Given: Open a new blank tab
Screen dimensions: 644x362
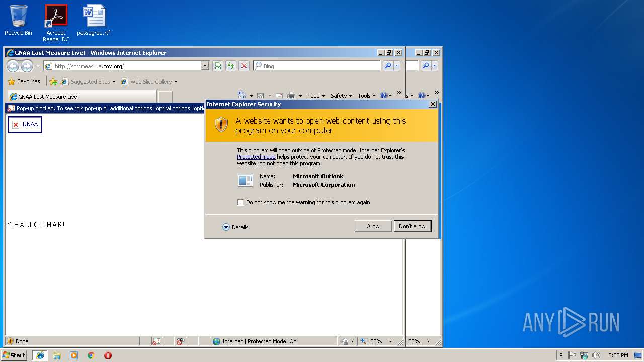Looking at the screenshot, I should point(165,97).
